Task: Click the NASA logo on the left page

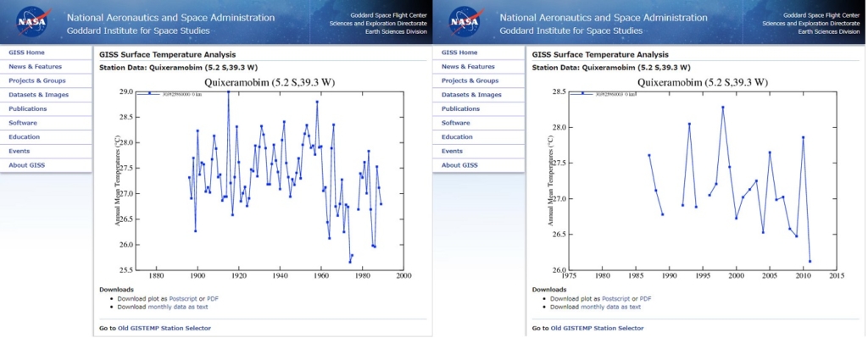Action: click(33, 21)
